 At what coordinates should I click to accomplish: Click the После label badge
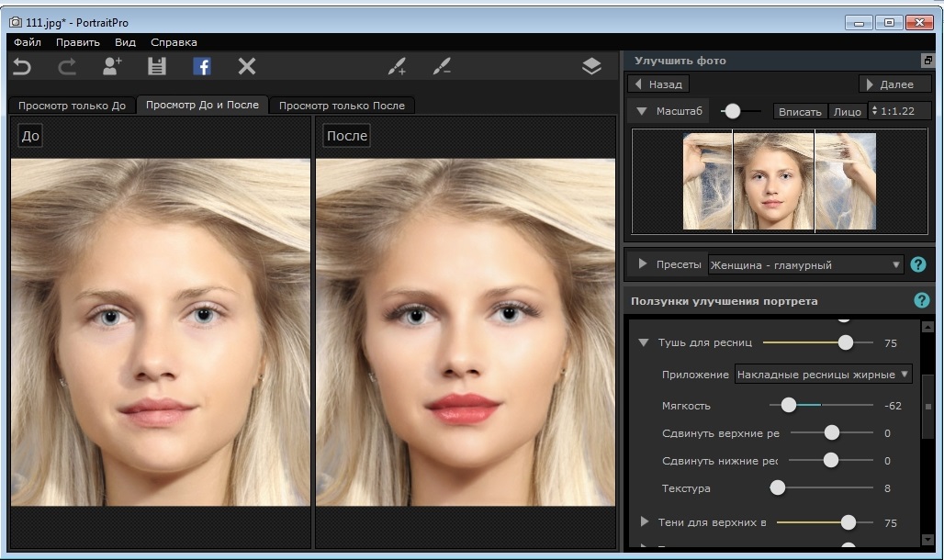click(347, 136)
